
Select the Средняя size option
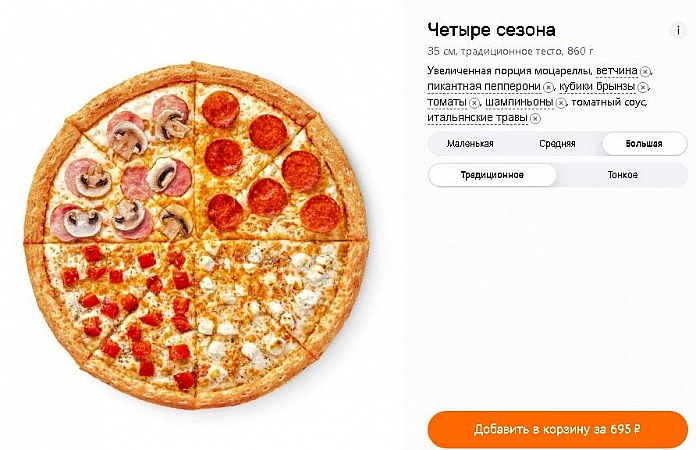pyautogui.click(x=557, y=144)
